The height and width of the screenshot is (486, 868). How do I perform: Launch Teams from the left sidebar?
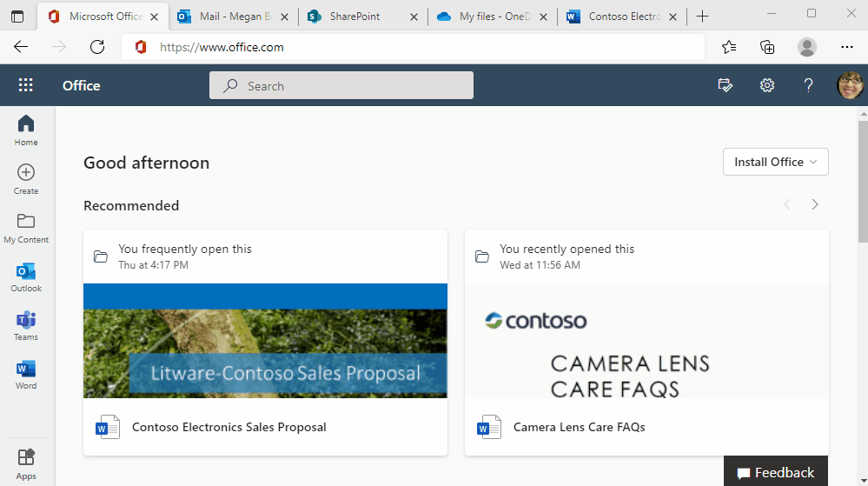[26, 326]
